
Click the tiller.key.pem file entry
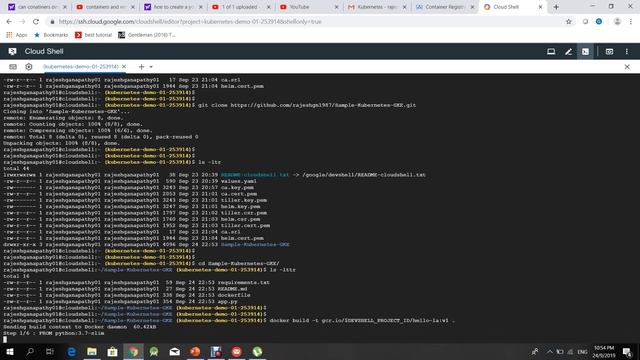tap(244, 200)
